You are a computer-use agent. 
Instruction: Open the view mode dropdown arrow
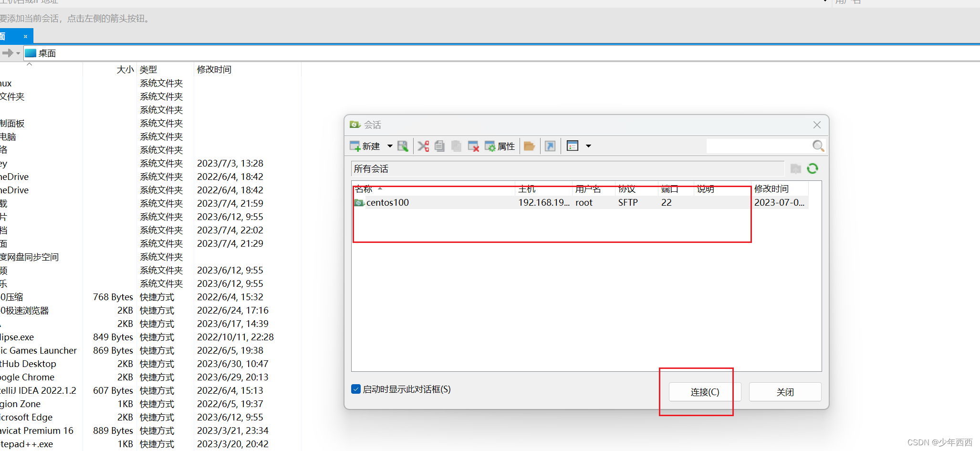point(589,146)
